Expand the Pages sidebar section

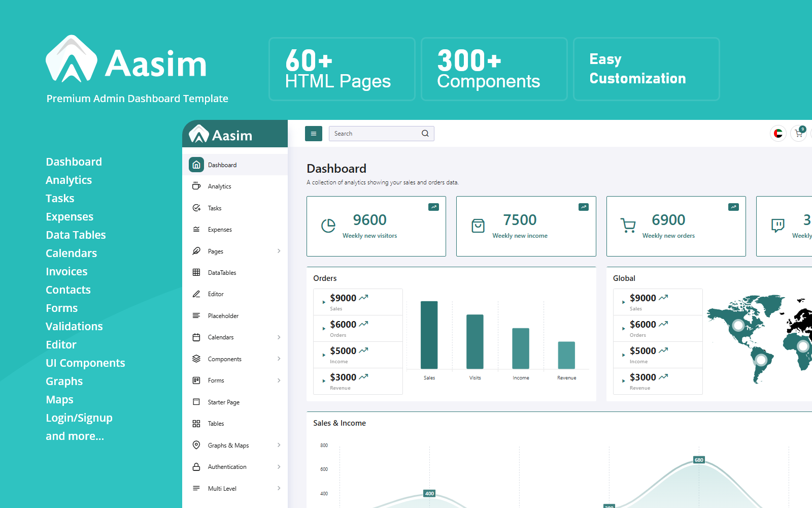279,251
